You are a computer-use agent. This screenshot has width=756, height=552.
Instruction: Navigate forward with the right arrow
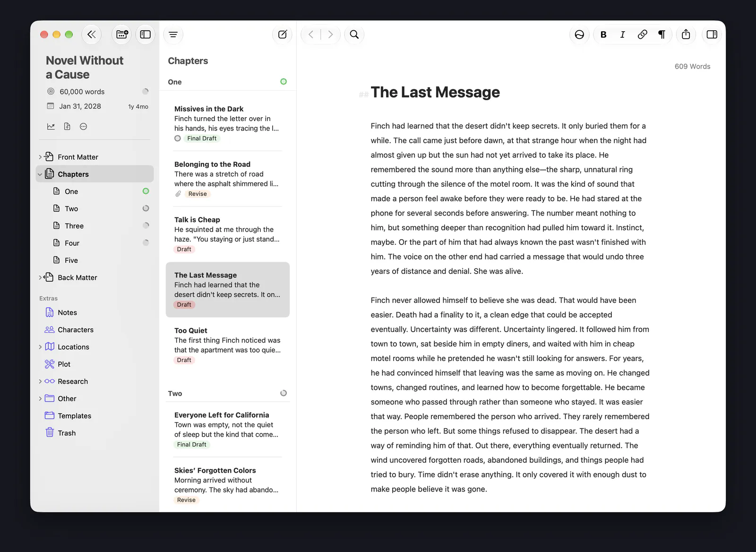[x=330, y=34]
